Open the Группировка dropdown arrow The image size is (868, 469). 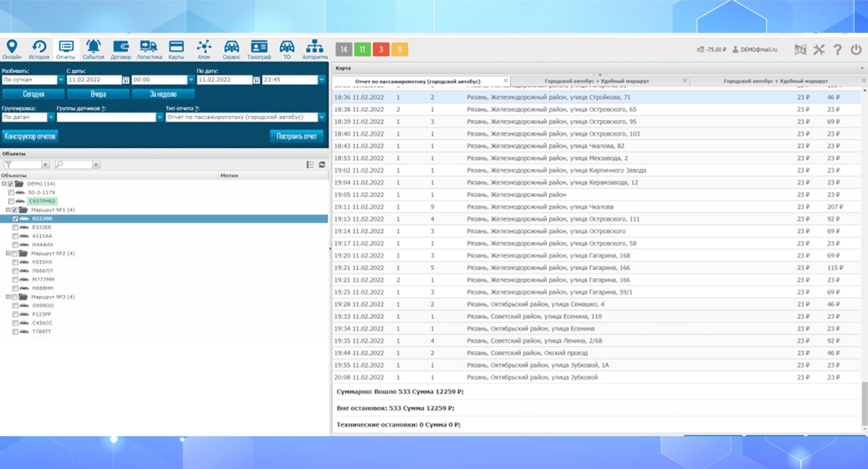(51, 117)
